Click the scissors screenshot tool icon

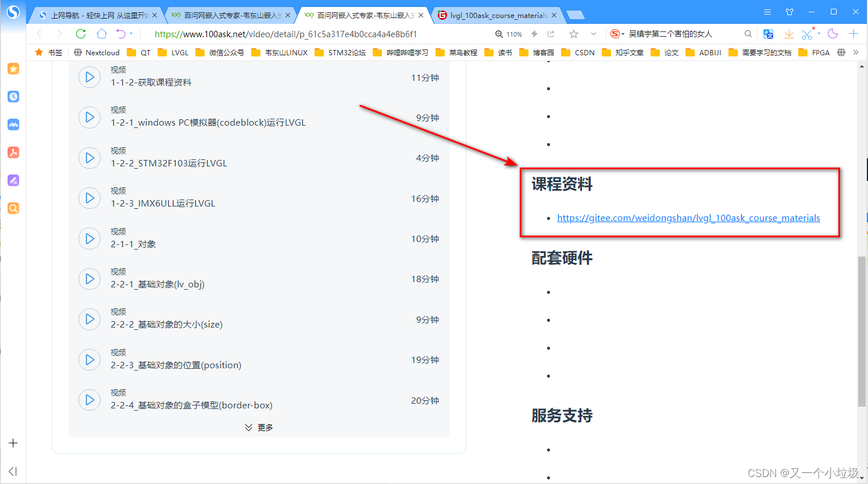click(808, 34)
